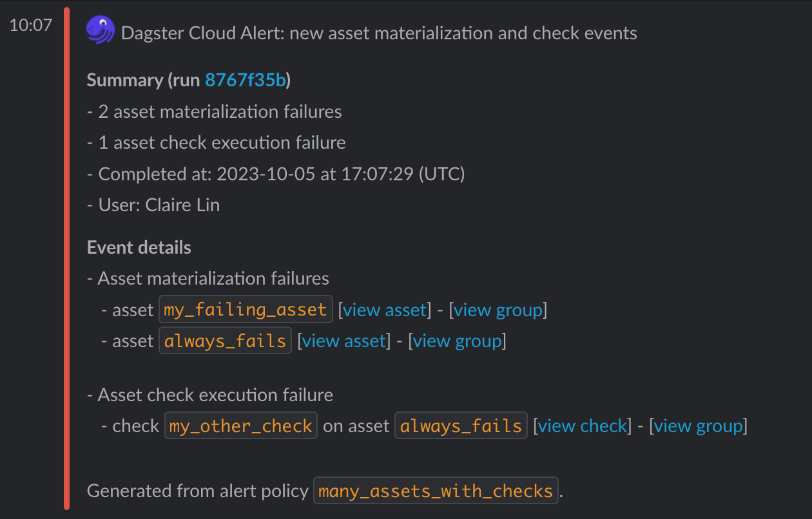This screenshot has width=812, height=519.
Task: Click the Event details heading
Action: point(139,247)
